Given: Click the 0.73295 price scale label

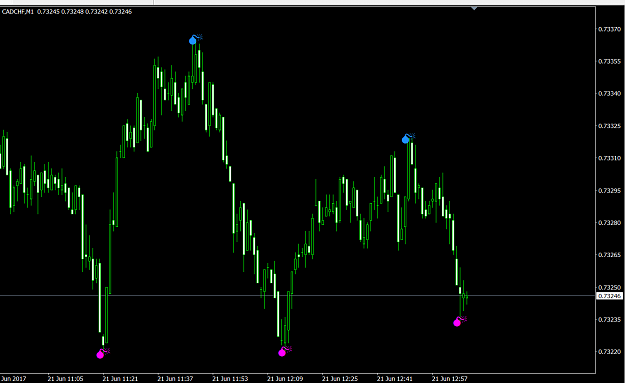Looking at the screenshot, I should coord(609,191).
